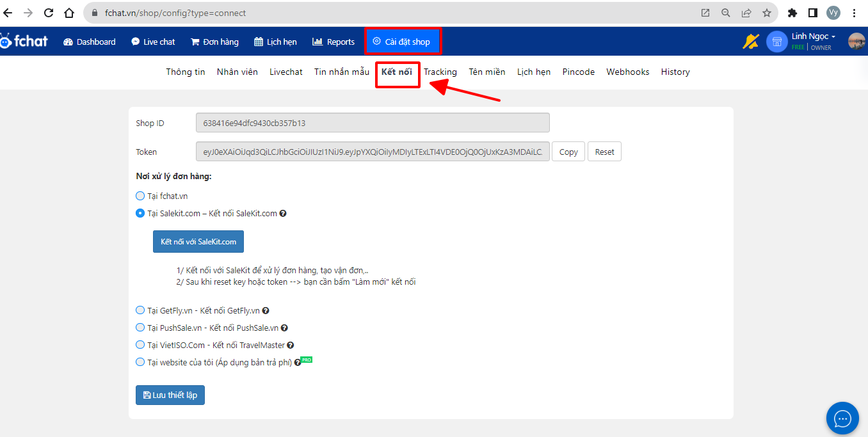Open the browser extensions puzzle icon
Screen dimensions: 868x437
tap(792, 13)
